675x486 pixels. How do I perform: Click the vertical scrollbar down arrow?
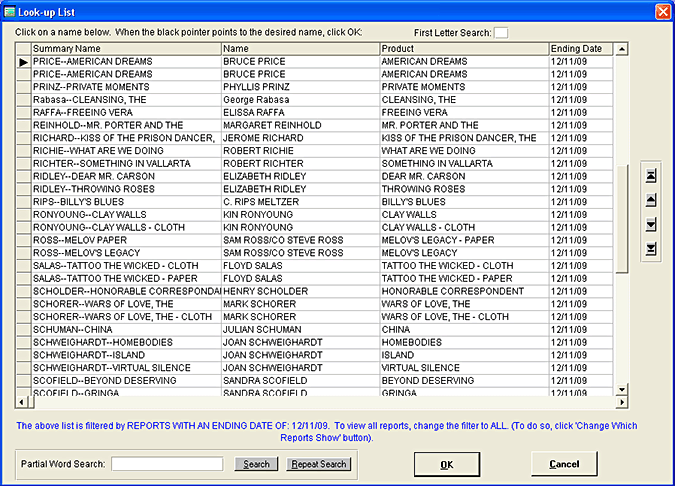621,390
